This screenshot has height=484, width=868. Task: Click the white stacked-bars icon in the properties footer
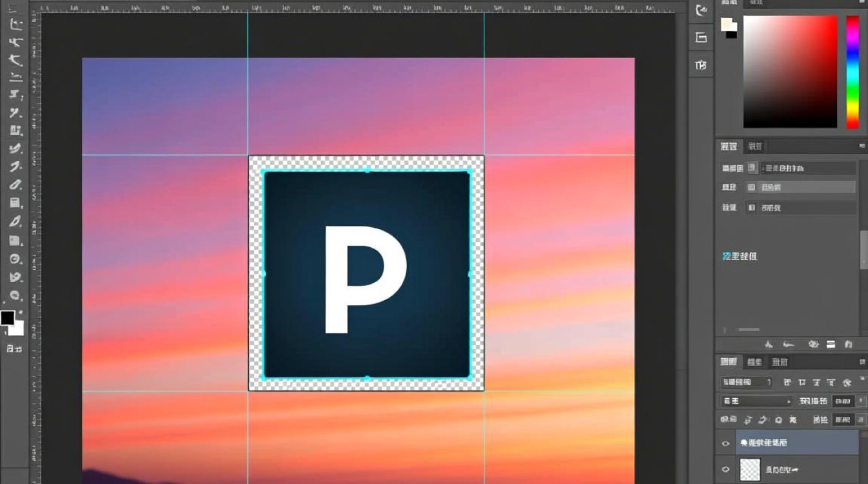click(x=831, y=345)
